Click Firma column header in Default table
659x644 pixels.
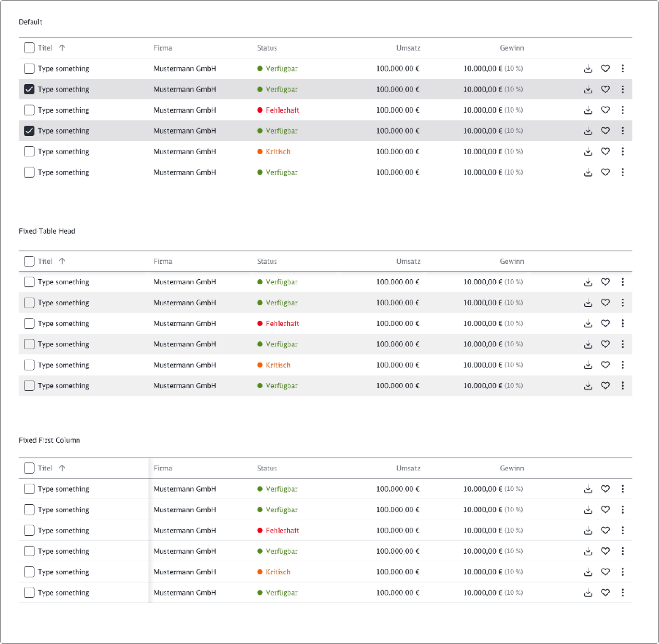pos(163,48)
